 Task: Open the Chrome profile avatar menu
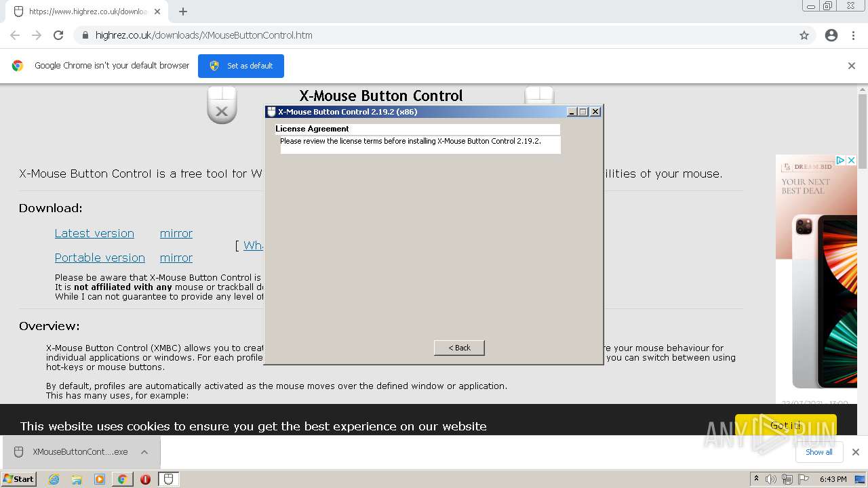[x=831, y=35]
